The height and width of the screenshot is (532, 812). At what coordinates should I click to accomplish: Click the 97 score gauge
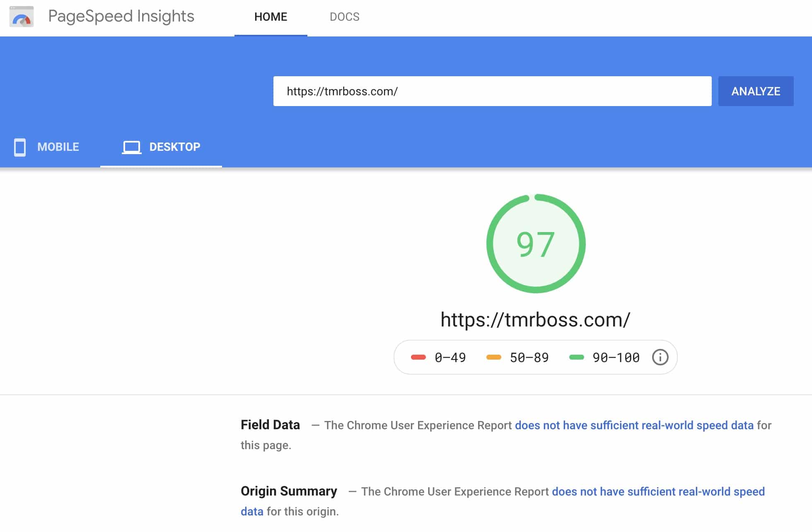pos(536,244)
